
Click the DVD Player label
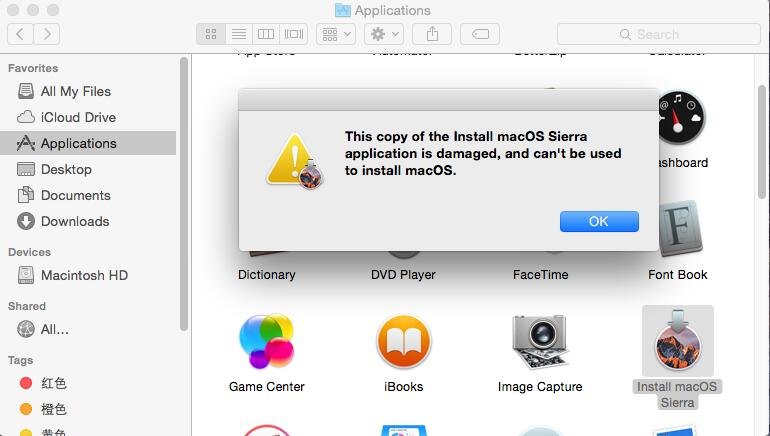[x=403, y=274]
